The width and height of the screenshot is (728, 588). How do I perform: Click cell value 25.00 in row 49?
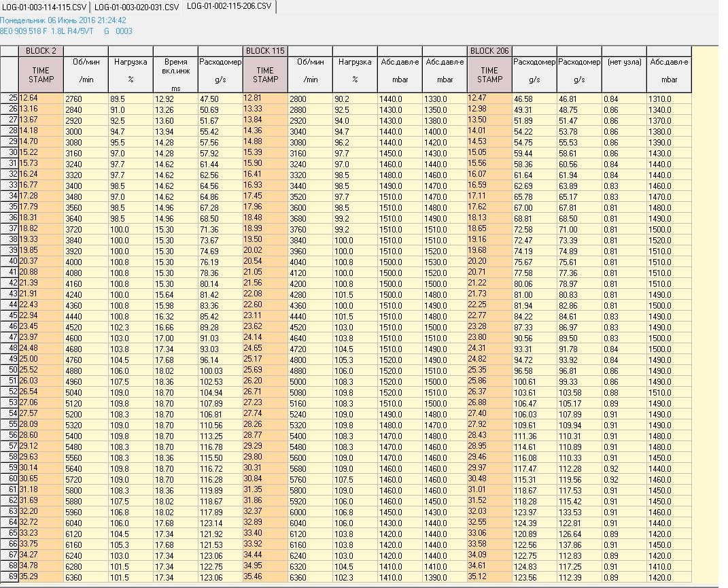point(41,360)
